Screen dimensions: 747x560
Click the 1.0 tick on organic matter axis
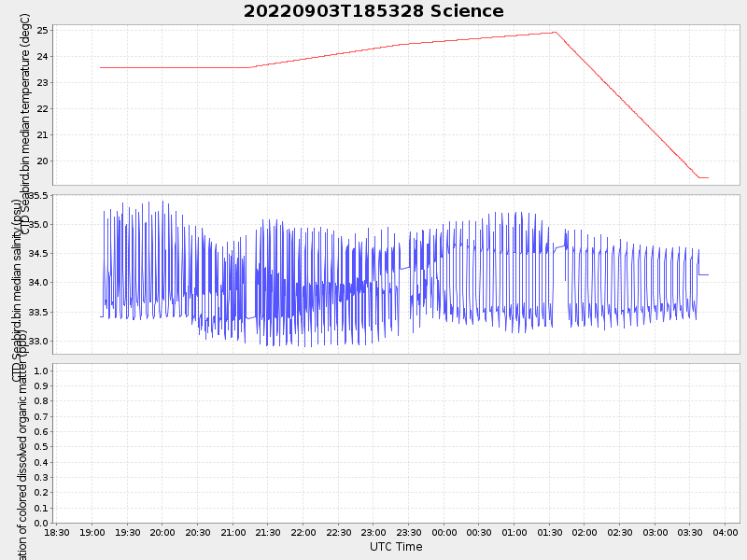pos(41,371)
